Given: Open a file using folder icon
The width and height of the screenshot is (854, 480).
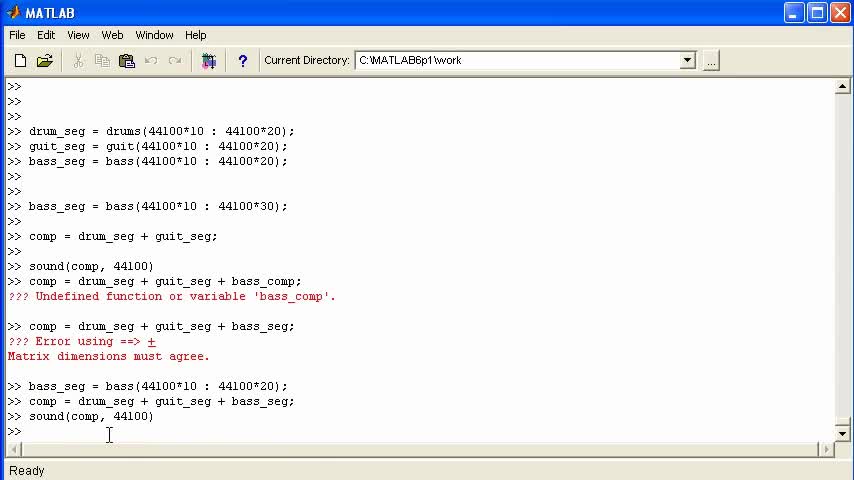Looking at the screenshot, I should (45, 60).
